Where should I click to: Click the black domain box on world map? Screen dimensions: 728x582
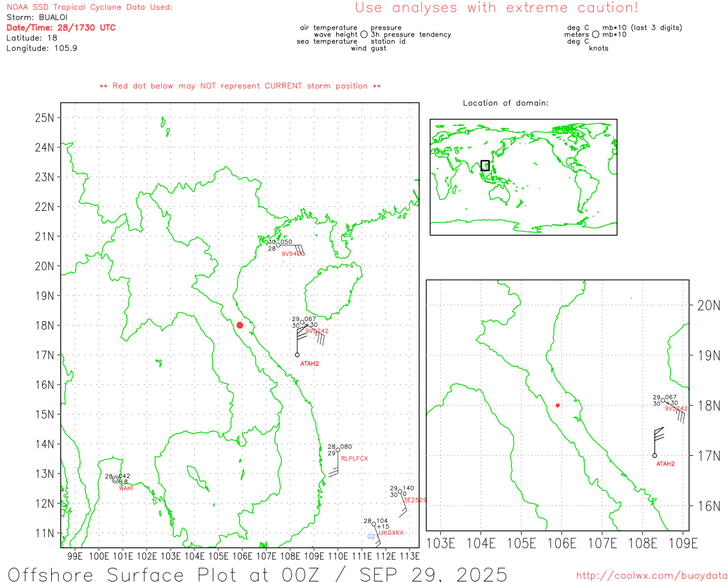point(485,165)
